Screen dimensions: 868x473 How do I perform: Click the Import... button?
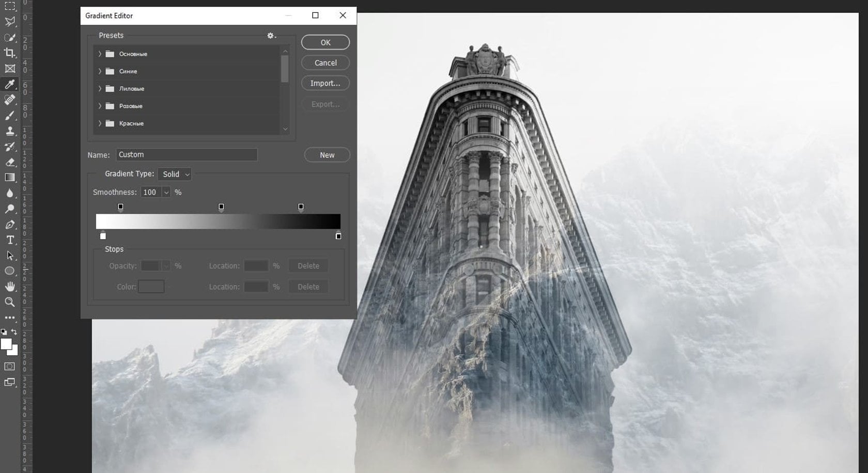pyautogui.click(x=325, y=83)
